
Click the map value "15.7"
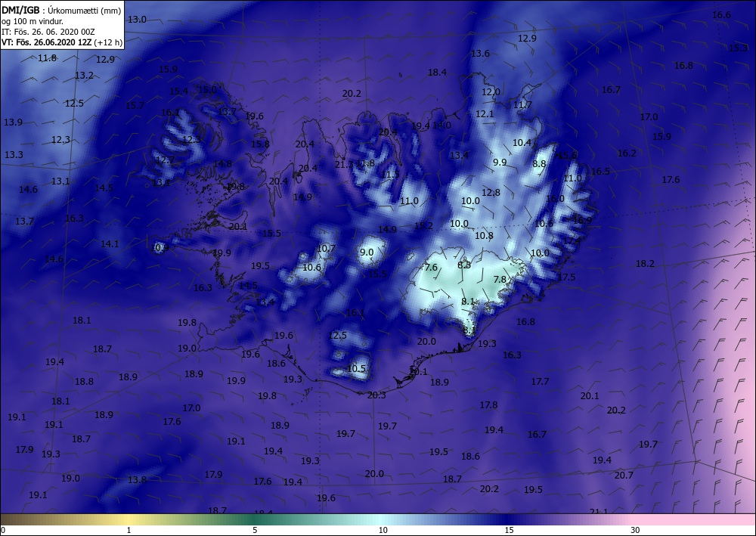coord(135,105)
